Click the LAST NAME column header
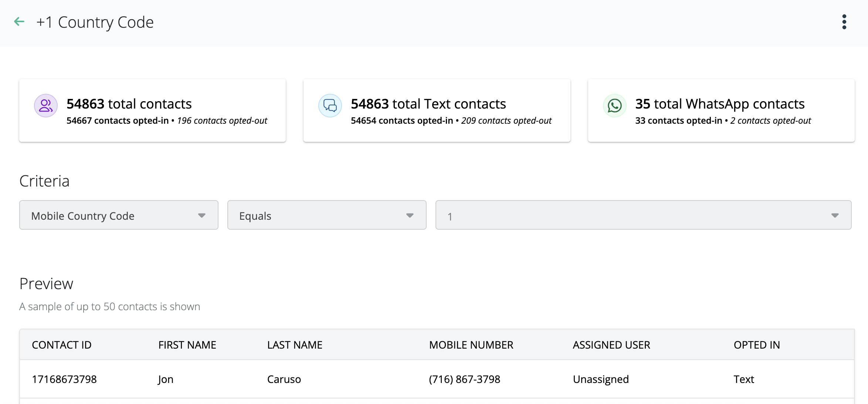 (295, 345)
